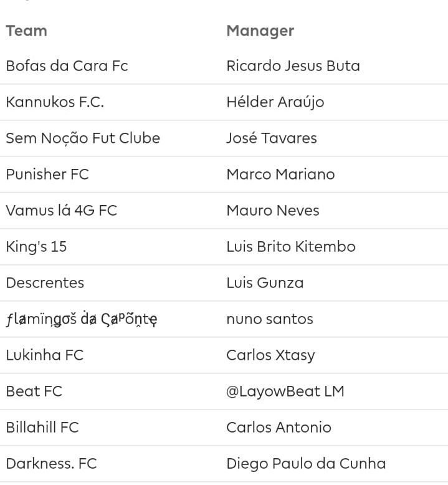Click manager name Luis Brito Kitembo
448x485 pixels.
point(291,246)
